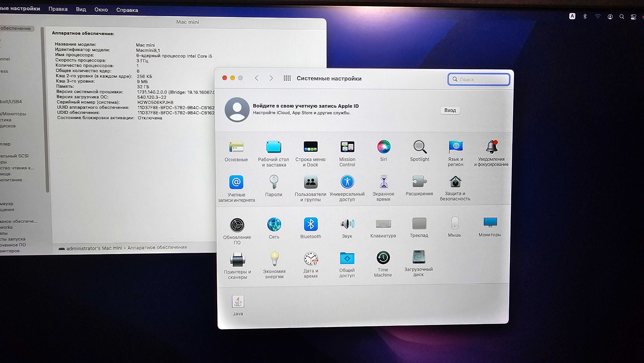Image resolution: width=644 pixels, height=363 pixels.
Task: Open Язык и регион settings
Action: pos(455,153)
